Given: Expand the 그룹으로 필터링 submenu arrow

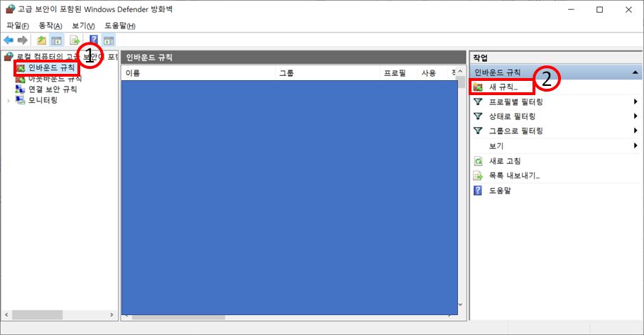Looking at the screenshot, I should (x=635, y=131).
